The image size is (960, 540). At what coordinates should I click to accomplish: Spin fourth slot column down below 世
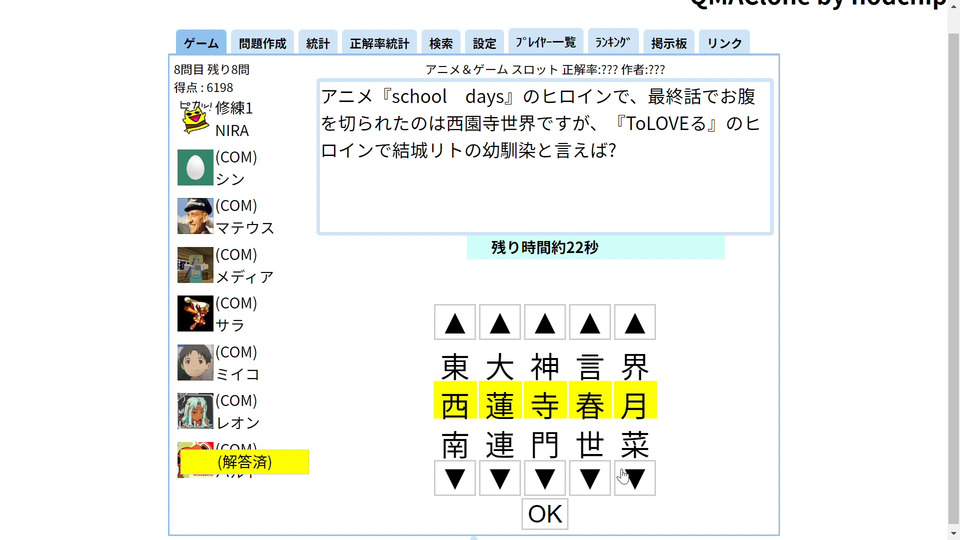[x=590, y=478]
